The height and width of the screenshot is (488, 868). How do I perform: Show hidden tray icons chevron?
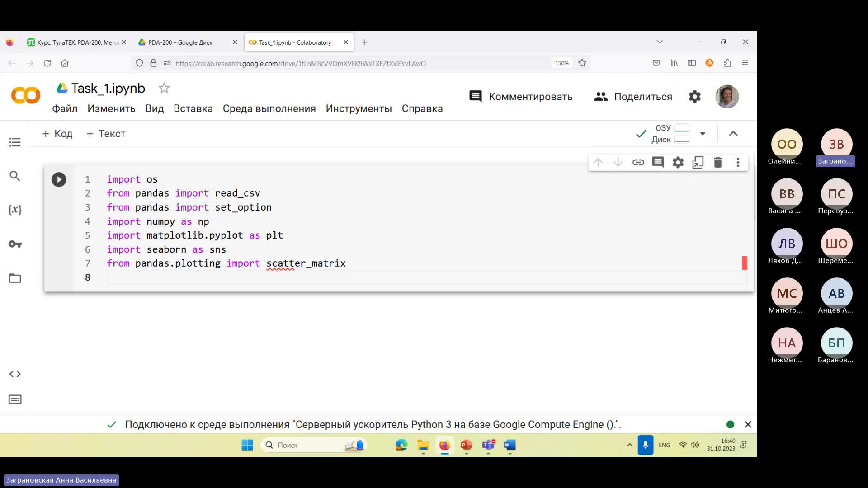(629, 445)
